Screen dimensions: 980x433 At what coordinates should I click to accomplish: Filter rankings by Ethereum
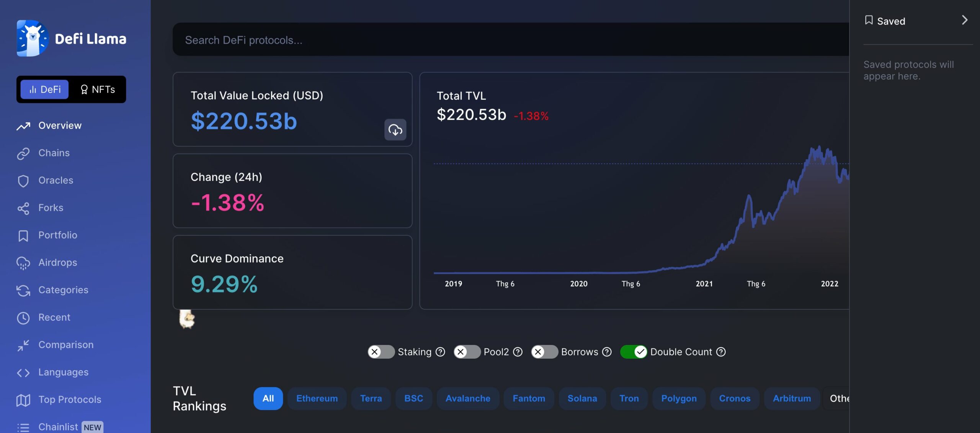pyautogui.click(x=317, y=398)
